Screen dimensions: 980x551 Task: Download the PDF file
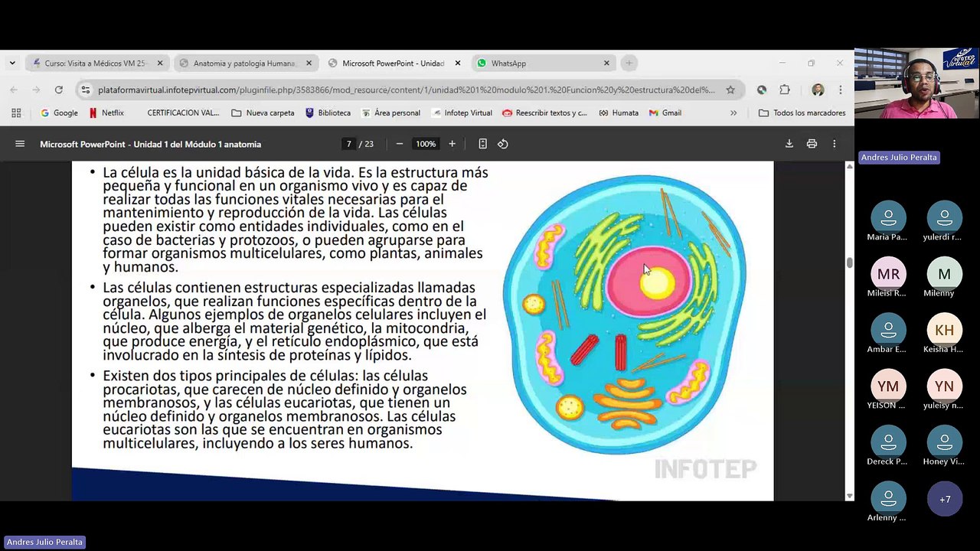click(x=789, y=144)
